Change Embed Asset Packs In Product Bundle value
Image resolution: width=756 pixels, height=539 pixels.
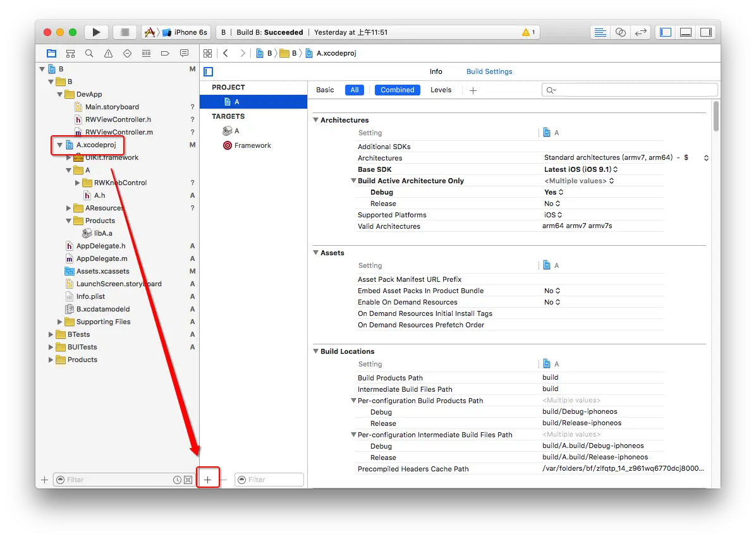(x=552, y=291)
